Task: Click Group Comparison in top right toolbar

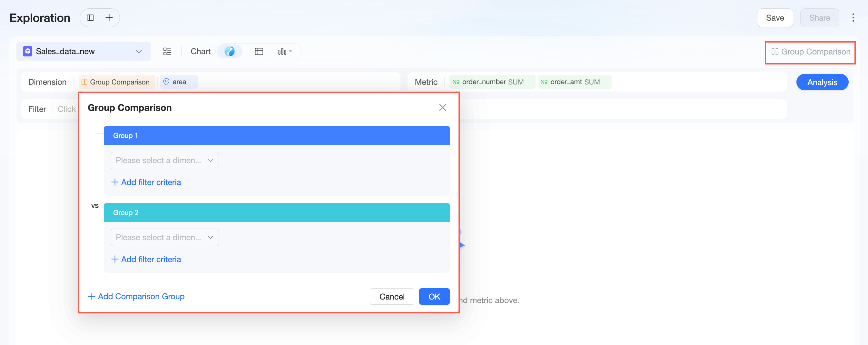Action: (x=810, y=52)
